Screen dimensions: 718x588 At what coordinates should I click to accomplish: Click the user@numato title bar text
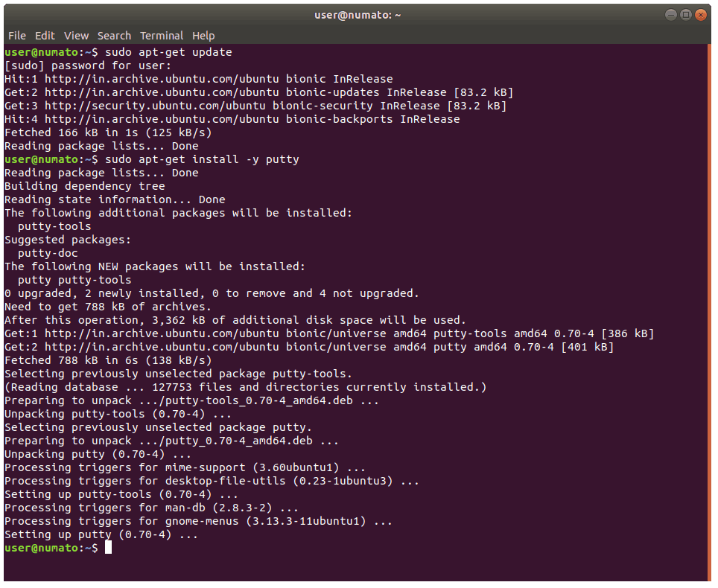pyautogui.click(x=359, y=15)
